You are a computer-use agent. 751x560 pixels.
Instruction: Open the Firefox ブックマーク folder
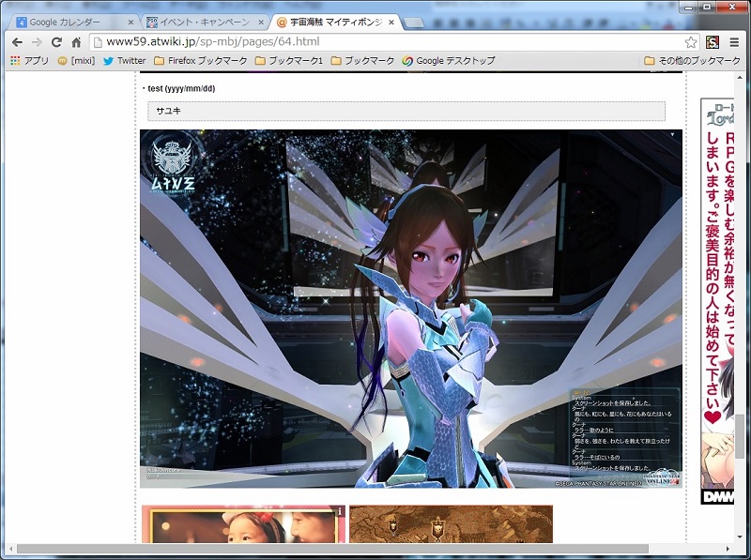201,61
